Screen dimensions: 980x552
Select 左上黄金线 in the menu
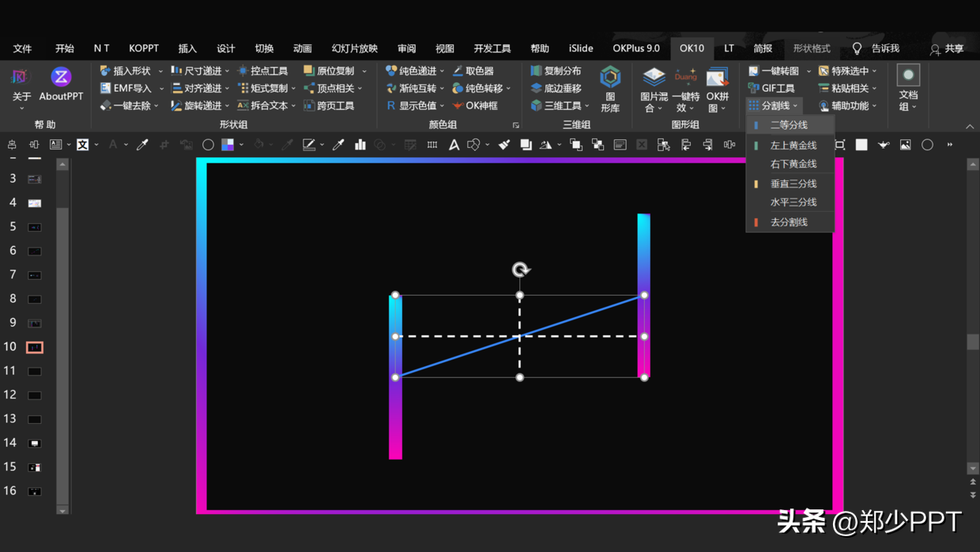[790, 146]
